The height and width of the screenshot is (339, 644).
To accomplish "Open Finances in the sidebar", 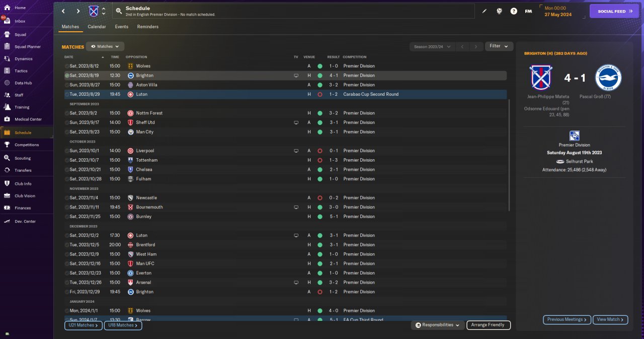I will click(23, 208).
